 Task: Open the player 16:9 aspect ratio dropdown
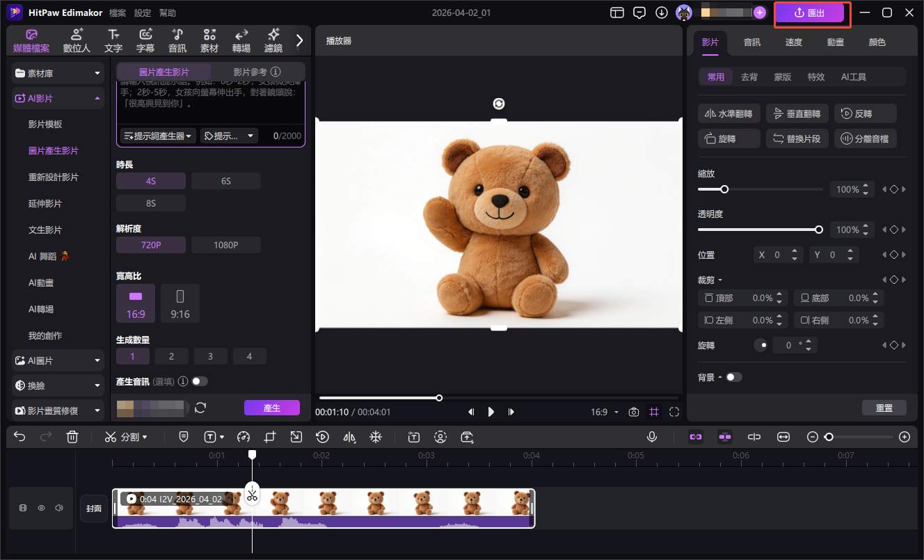(604, 412)
